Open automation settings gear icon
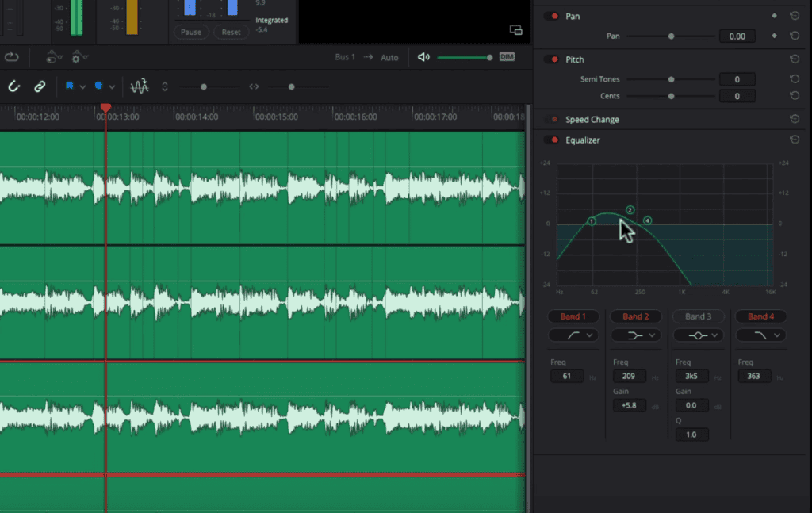Image resolution: width=812 pixels, height=513 pixels. [79, 57]
